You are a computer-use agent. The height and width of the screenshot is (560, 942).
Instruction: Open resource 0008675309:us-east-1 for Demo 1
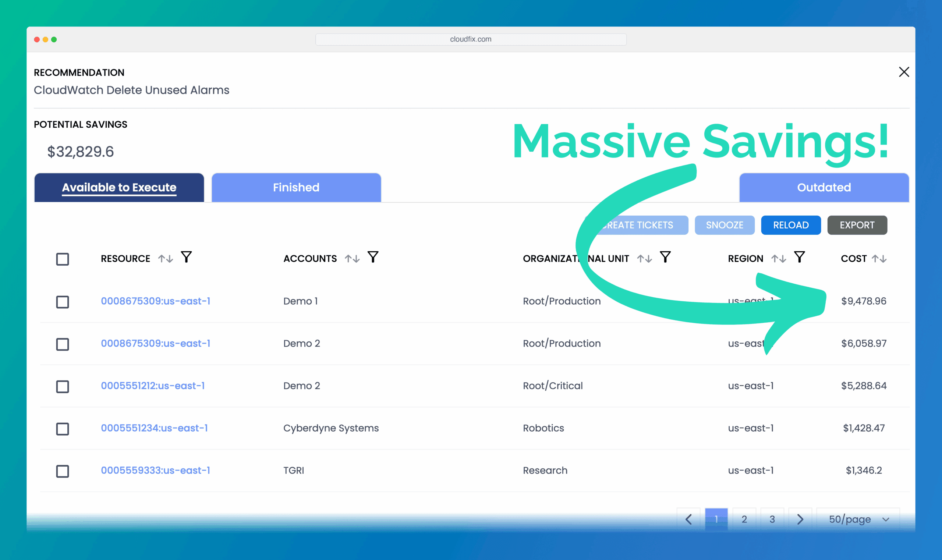pos(156,301)
